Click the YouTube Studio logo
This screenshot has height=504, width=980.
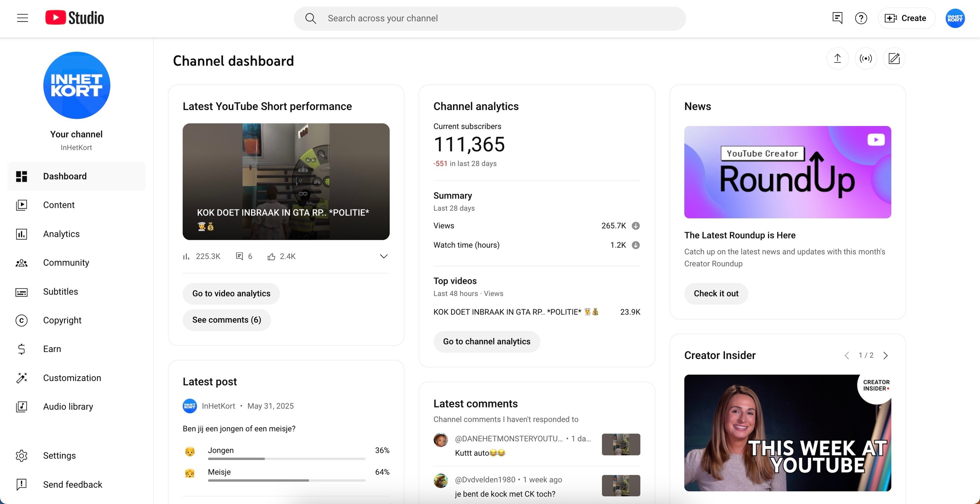75,18
